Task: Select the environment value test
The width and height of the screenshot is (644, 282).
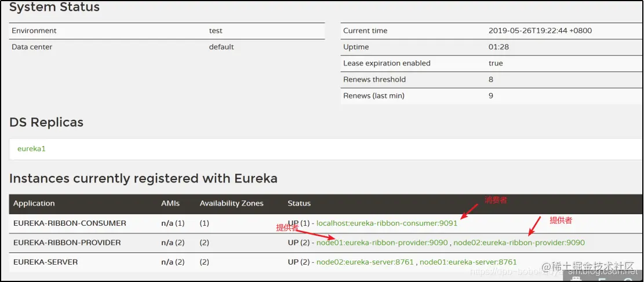Action: tap(216, 31)
